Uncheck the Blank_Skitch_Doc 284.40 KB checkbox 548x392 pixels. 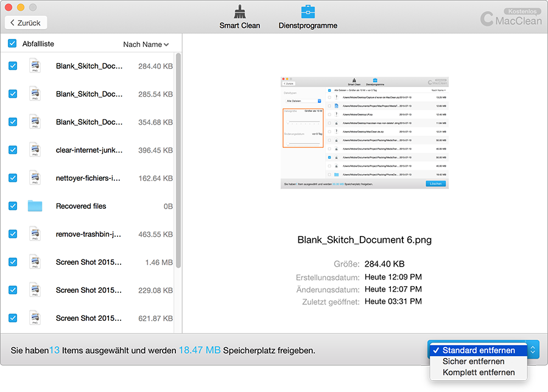point(13,66)
